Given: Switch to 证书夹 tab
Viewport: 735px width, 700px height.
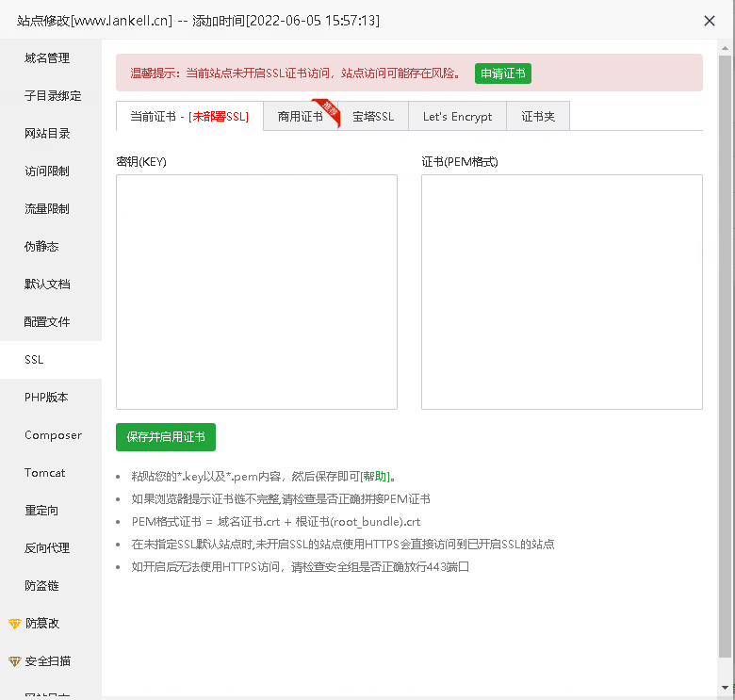Looking at the screenshot, I should [x=538, y=116].
